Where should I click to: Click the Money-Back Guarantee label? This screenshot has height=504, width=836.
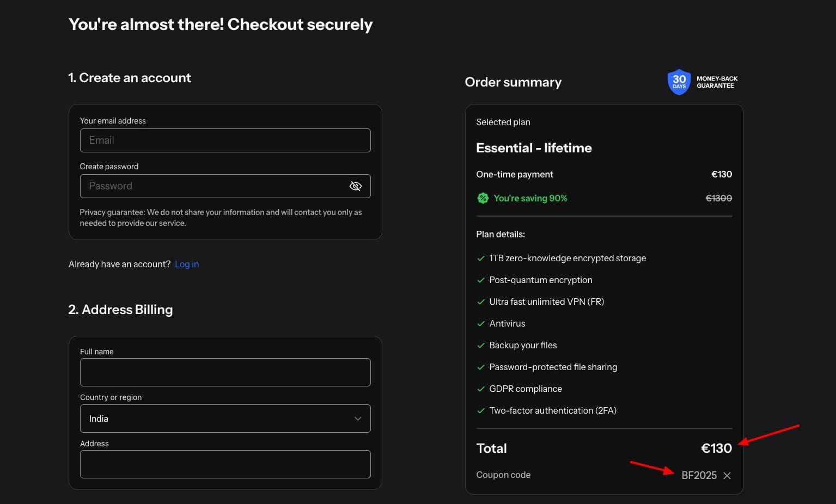coord(717,82)
